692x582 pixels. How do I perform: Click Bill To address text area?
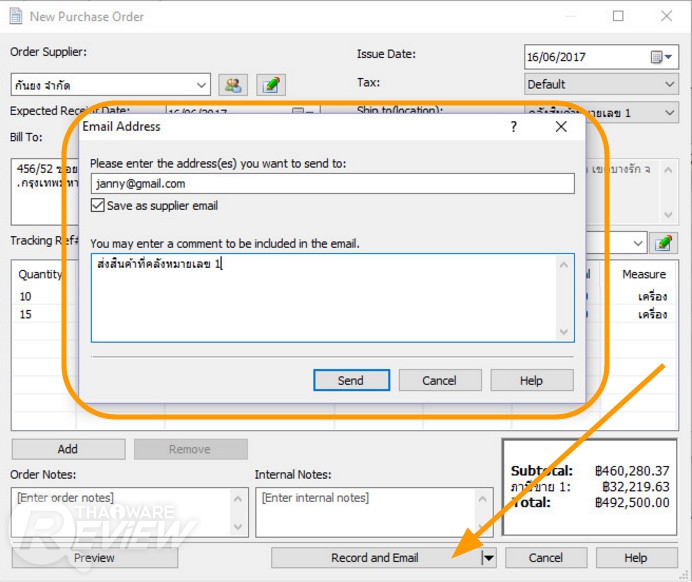click(x=44, y=192)
